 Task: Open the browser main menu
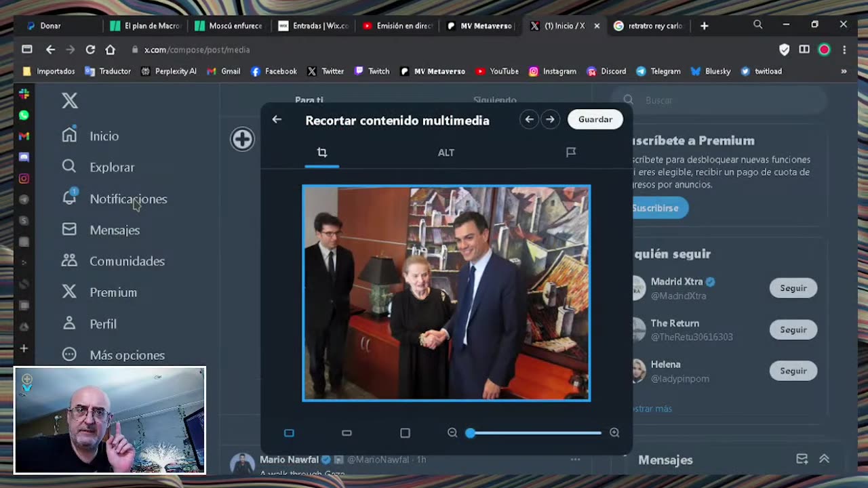844,49
